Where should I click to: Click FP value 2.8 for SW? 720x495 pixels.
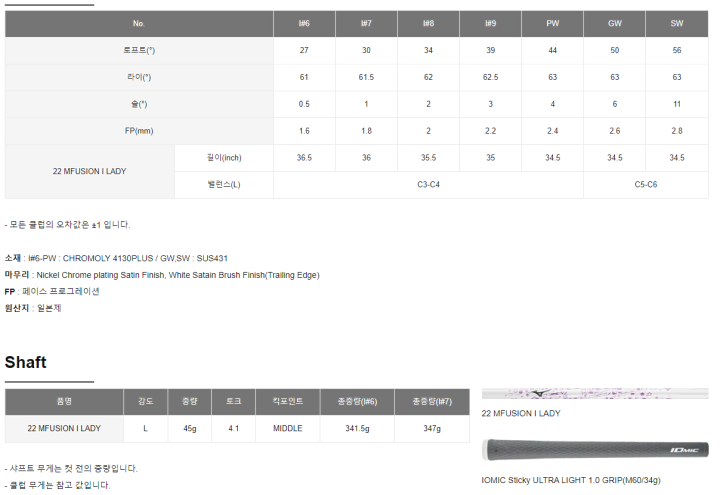677,131
